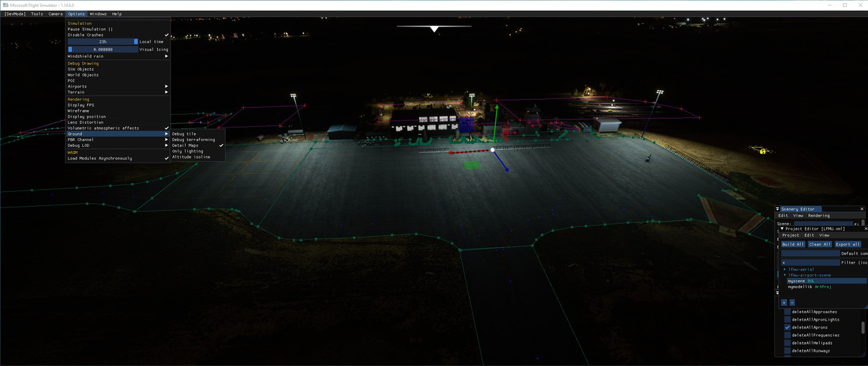The image size is (868, 366).
Task: Select the Ground submenu entry
Action: [x=118, y=134]
